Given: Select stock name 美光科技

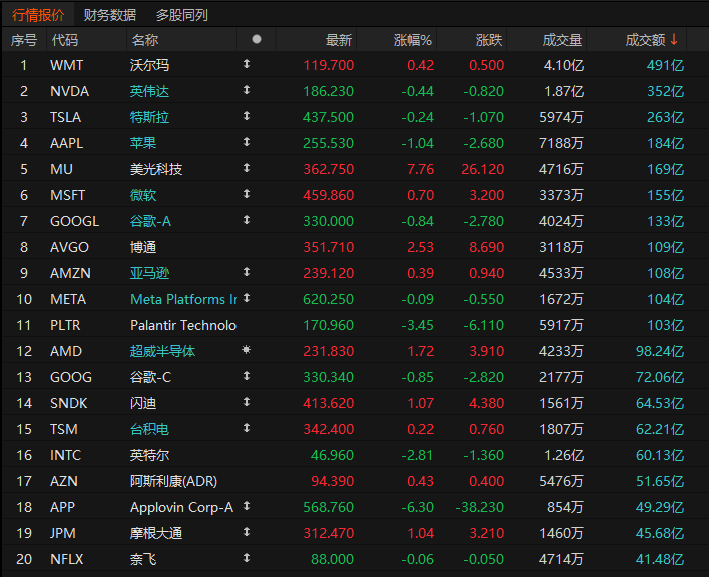Looking at the screenshot, I should 156,169.
